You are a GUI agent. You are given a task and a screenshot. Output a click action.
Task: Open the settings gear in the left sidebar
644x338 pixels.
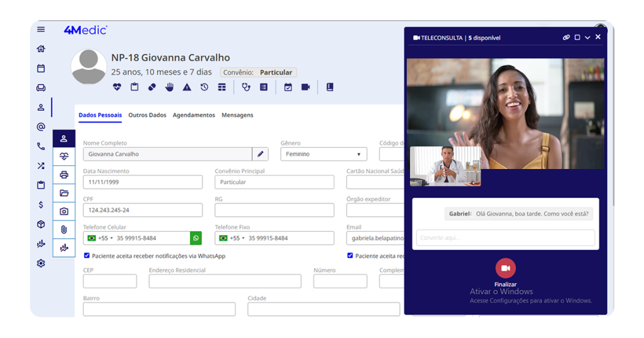coord(41,263)
